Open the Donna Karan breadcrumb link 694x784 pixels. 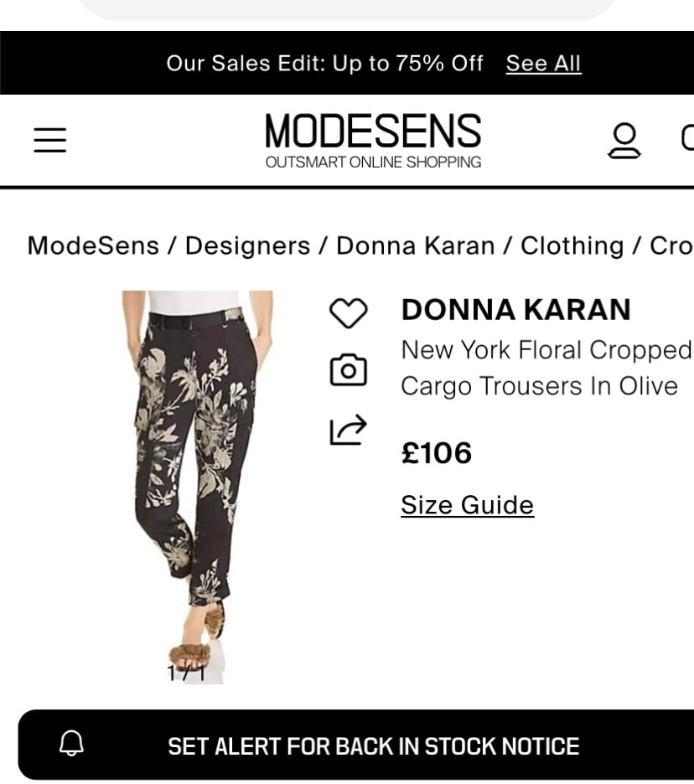(x=415, y=245)
